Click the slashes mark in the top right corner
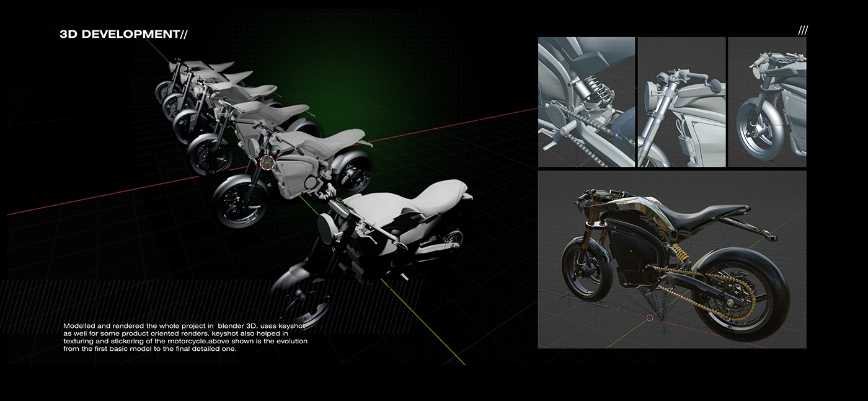The image size is (868, 401). (804, 29)
